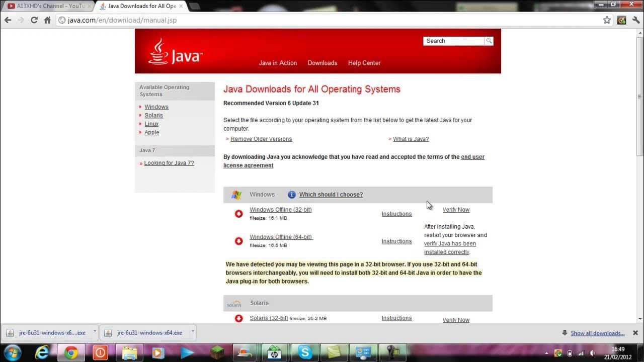
Task: Click Show all downloads link
Action: (x=597, y=333)
